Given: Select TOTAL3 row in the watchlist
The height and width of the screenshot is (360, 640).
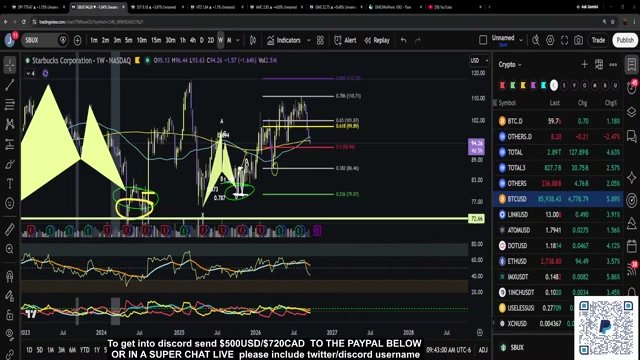Looking at the screenshot, I should pos(558,168).
